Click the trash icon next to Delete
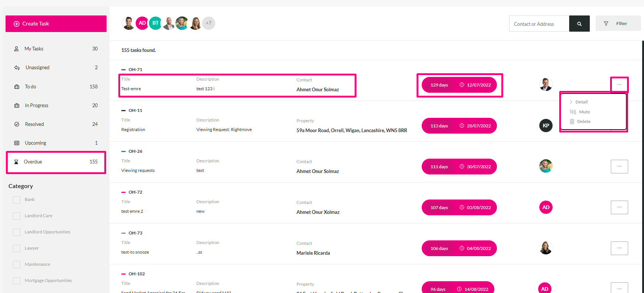644x293 pixels. tap(572, 121)
